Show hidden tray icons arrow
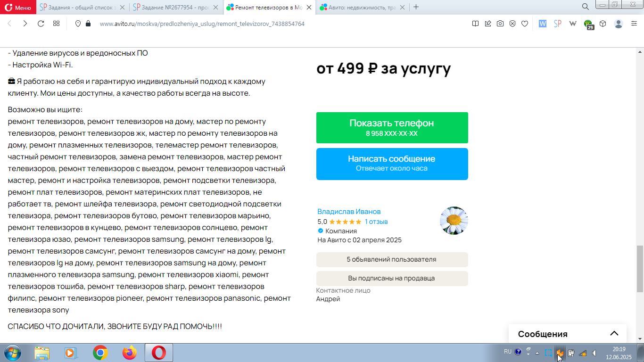The image size is (644, 362). [537, 353]
